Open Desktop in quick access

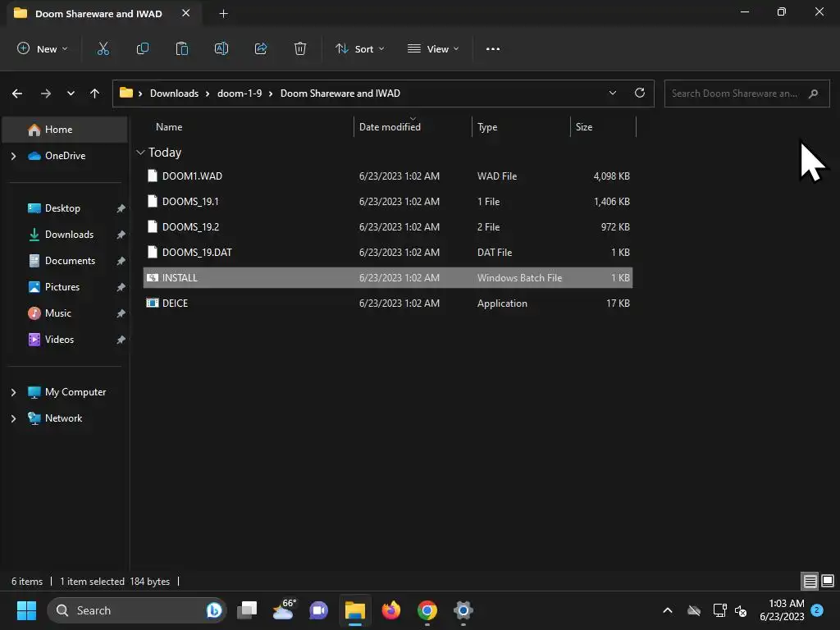click(62, 208)
